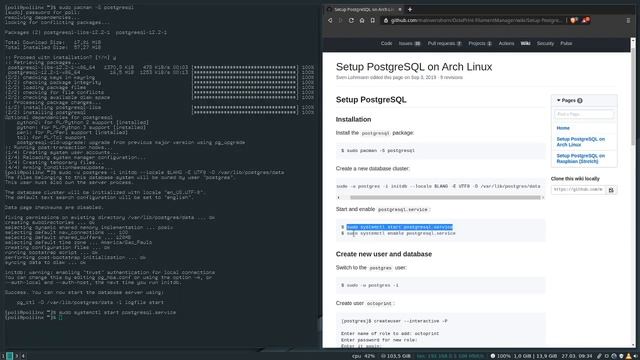Close the Setup PostgreSQL browser tab
Screen dimensions: 640x360
400,9
